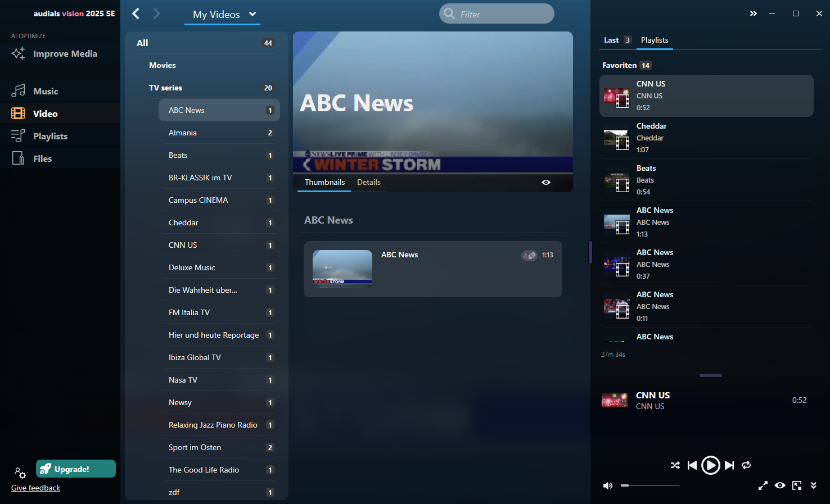Select Deluxe Music series

[219, 267]
